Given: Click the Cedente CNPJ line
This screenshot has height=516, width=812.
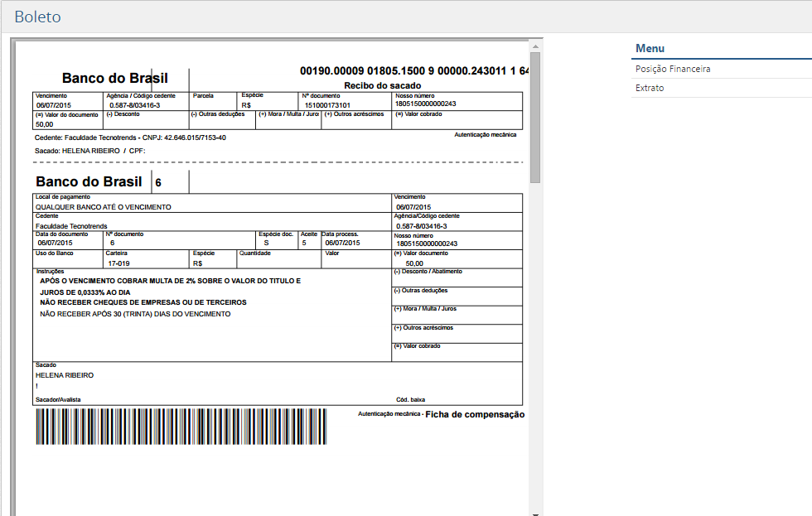Looking at the screenshot, I should tap(130, 137).
